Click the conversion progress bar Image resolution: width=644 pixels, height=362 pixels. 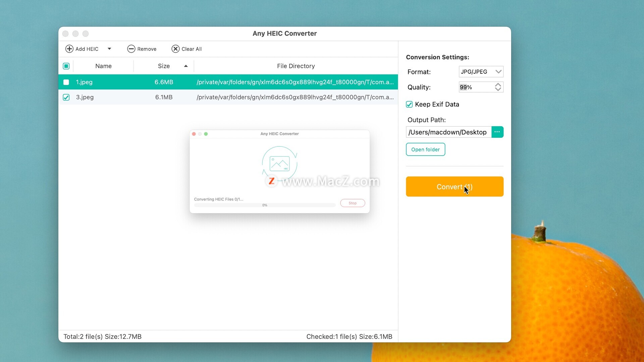pos(265,205)
